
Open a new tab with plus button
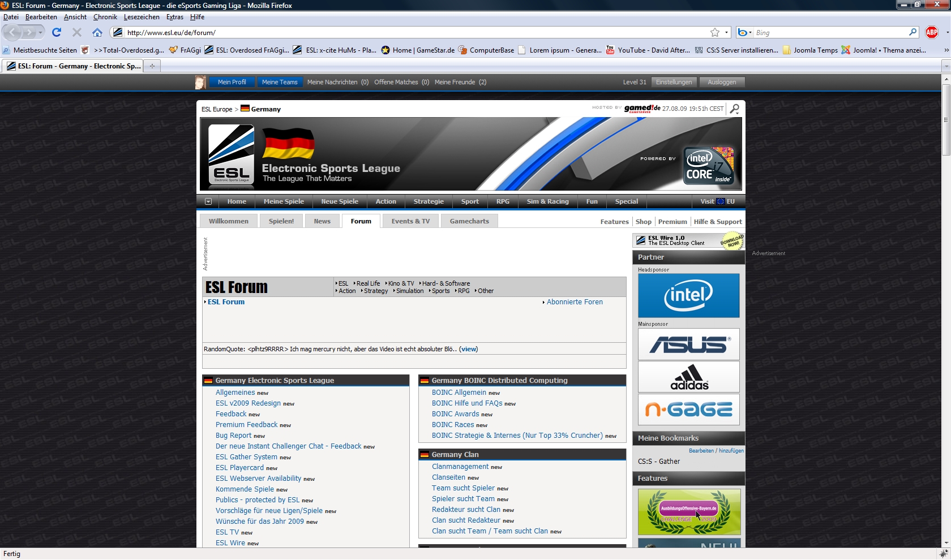(x=152, y=66)
